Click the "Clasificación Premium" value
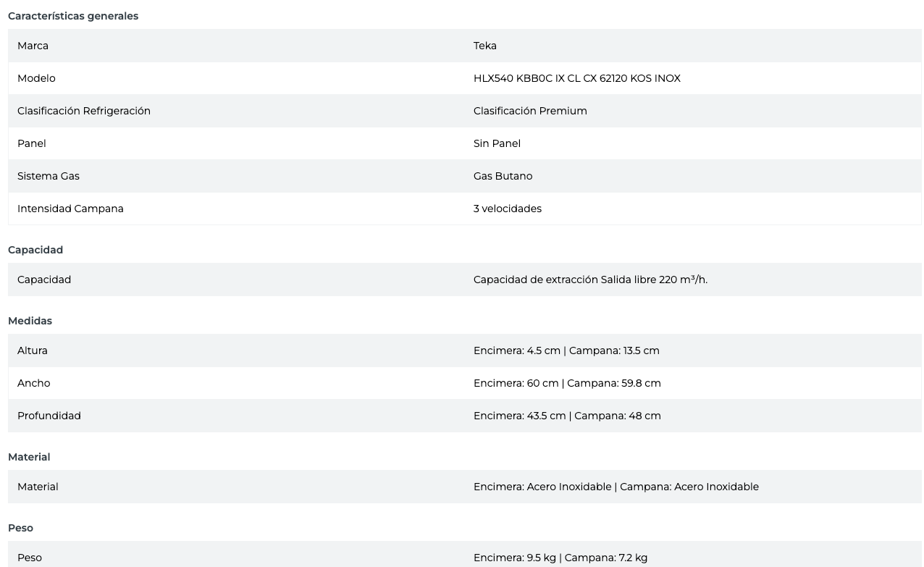Screen dimensions: 924x567 [x=530, y=111]
